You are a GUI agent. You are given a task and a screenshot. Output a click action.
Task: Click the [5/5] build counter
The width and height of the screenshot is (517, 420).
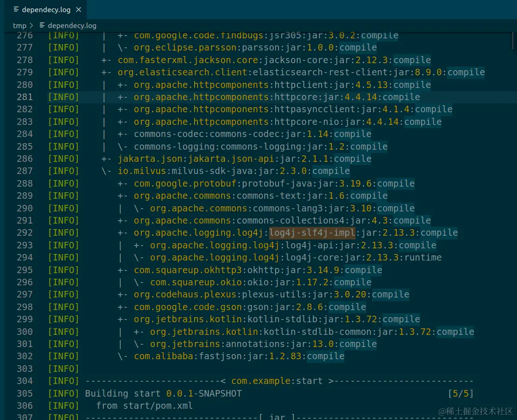[460, 393]
